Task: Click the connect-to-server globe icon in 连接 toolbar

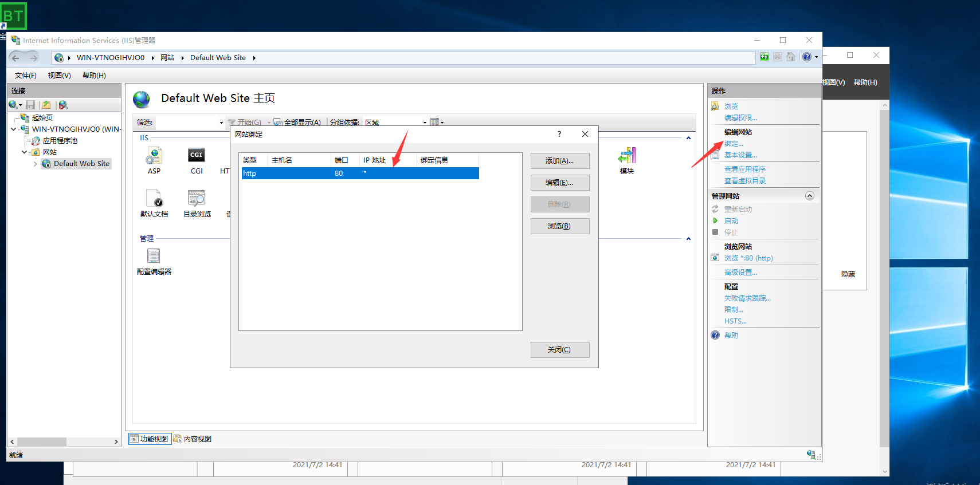Action: tap(13, 105)
